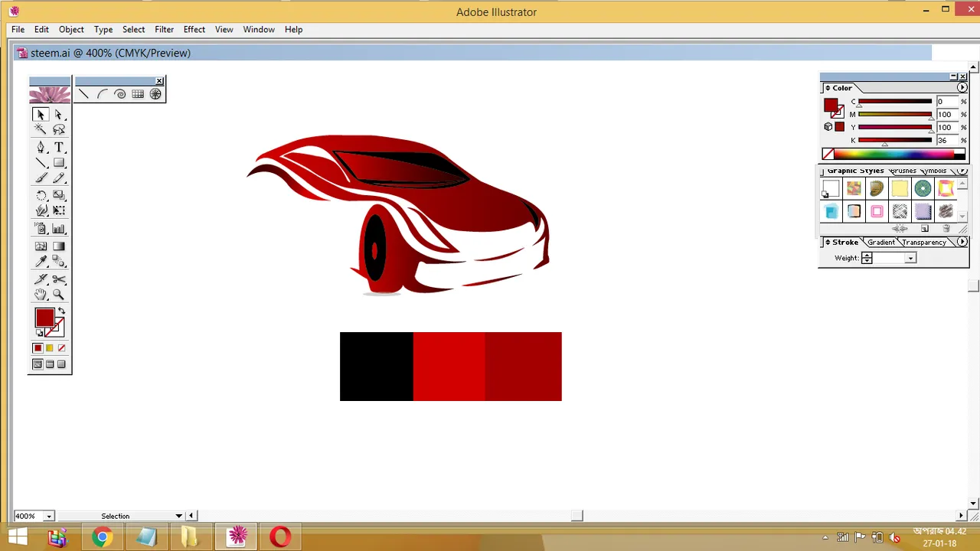Select the Free Transform tool

point(58,211)
